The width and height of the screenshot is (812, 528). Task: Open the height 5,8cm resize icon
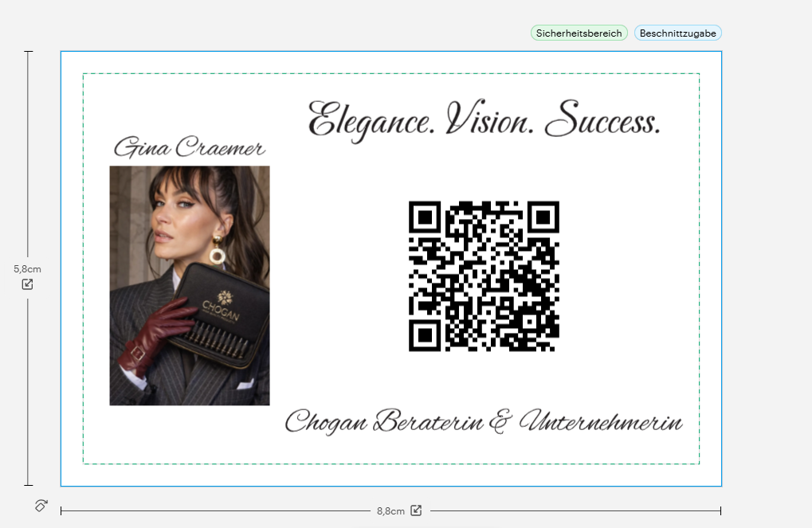point(27,284)
